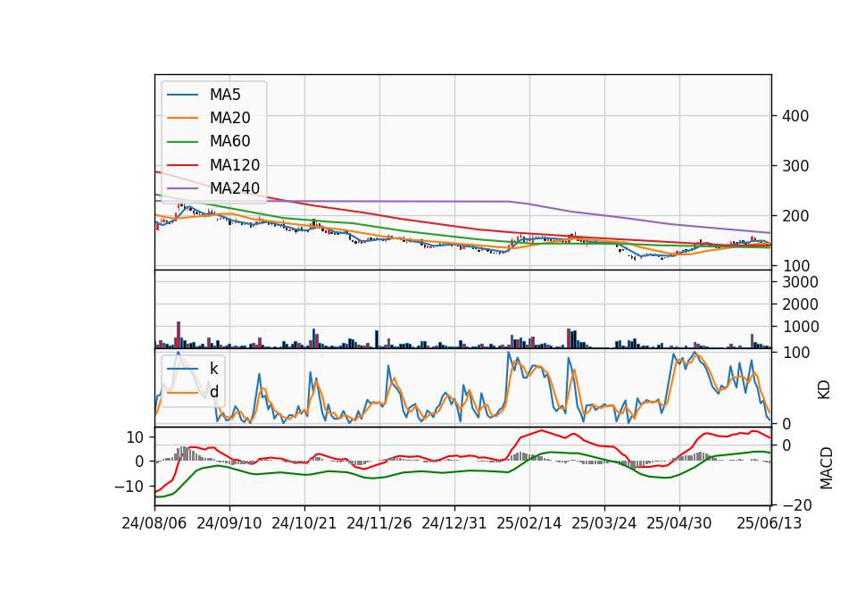Image resolution: width=857 pixels, height=616 pixels.
Task: Click the 3000 volume axis label
Action: (x=800, y=283)
